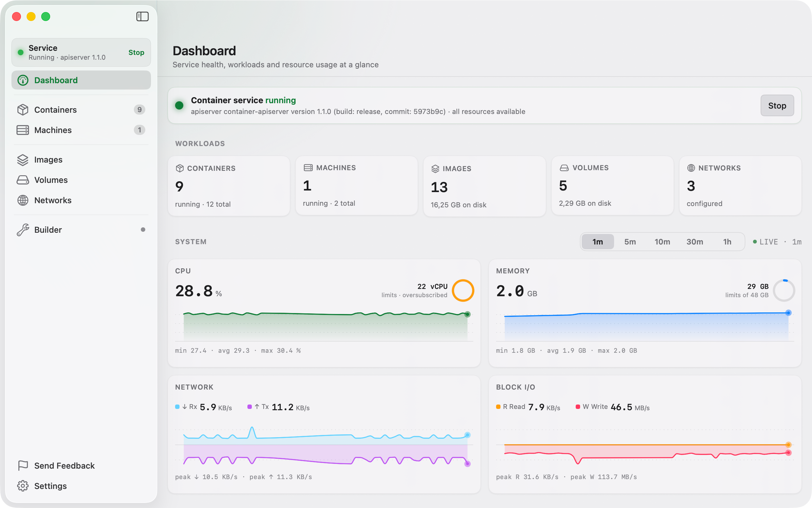Open Dashboard in the sidebar

point(81,80)
